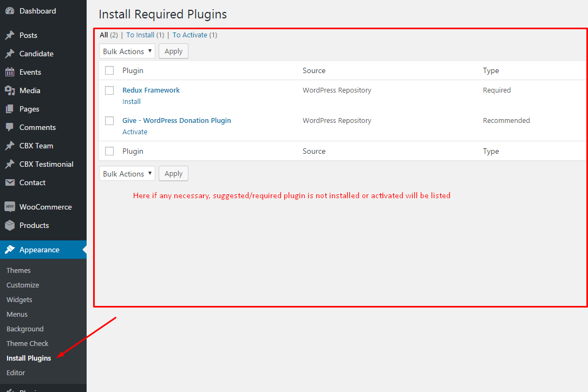This screenshot has height=392, width=588.
Task: Open Give - WordPress Donation Plugin link
Action: coord(177,120)
